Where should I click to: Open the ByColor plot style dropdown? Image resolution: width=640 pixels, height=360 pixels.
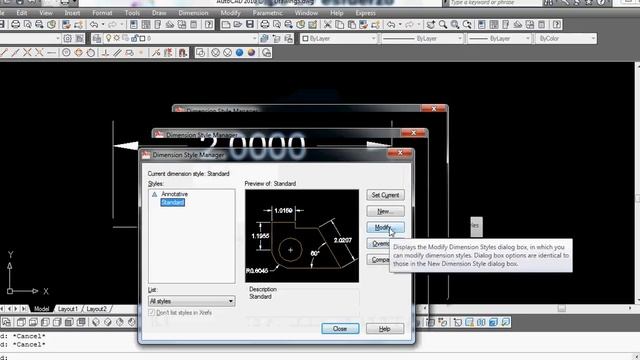pos(593,38)
